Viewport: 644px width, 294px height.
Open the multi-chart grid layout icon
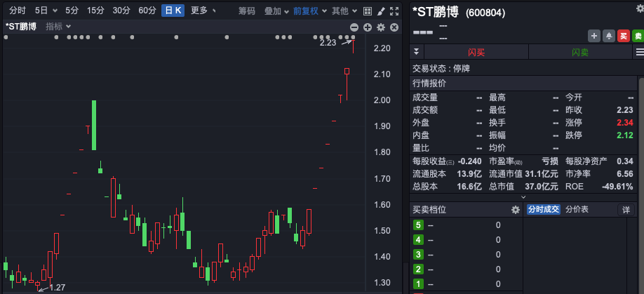click(368, 11)
